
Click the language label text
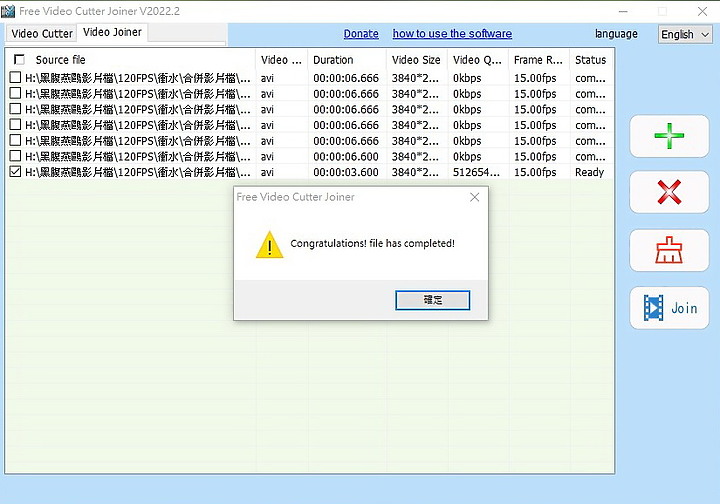click(616, 34)
